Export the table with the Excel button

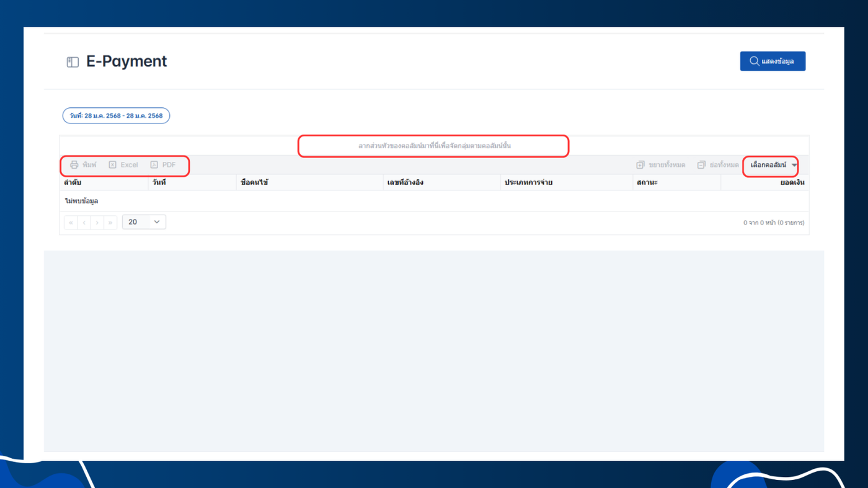point(123,165)
